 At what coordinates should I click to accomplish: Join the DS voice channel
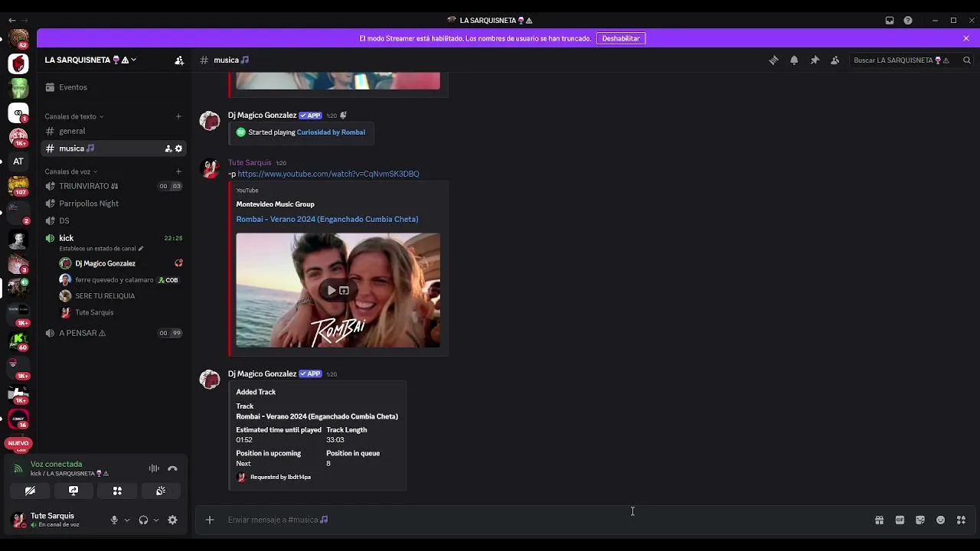pyautogui.click(x=113, y=220)
